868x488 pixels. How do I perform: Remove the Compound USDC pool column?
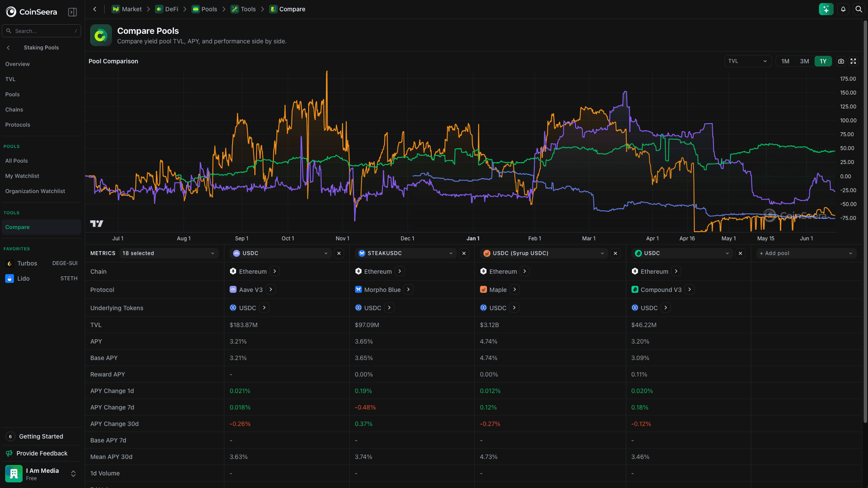tap(740, 253)
